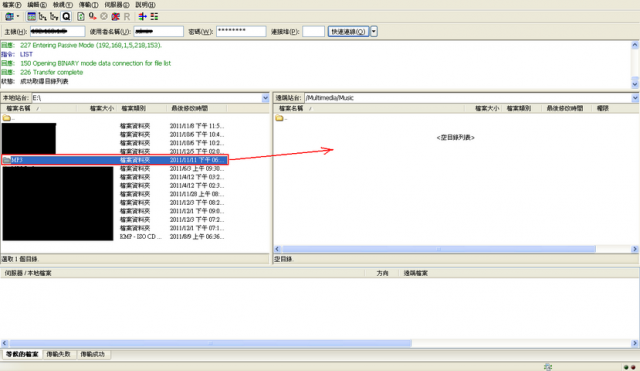Disconnect from the current server
The height and width of the screenshot is (371, 640).
[x=116, y=17]
